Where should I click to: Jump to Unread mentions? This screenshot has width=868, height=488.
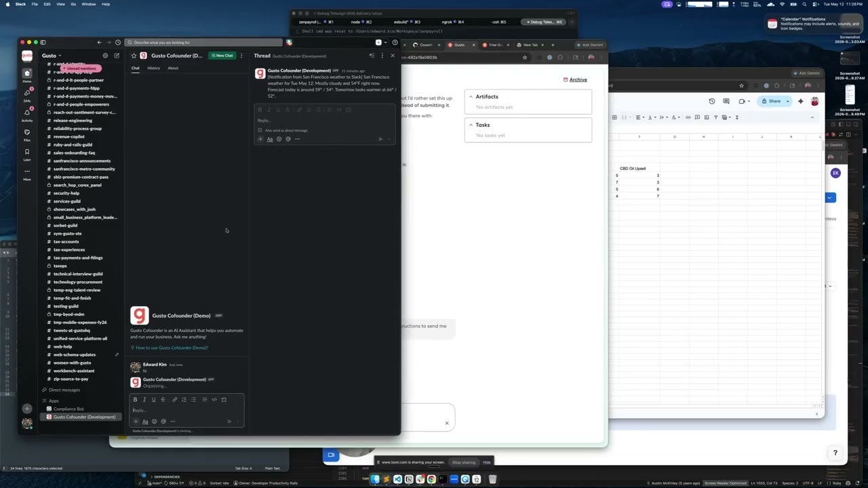[81, 68]
